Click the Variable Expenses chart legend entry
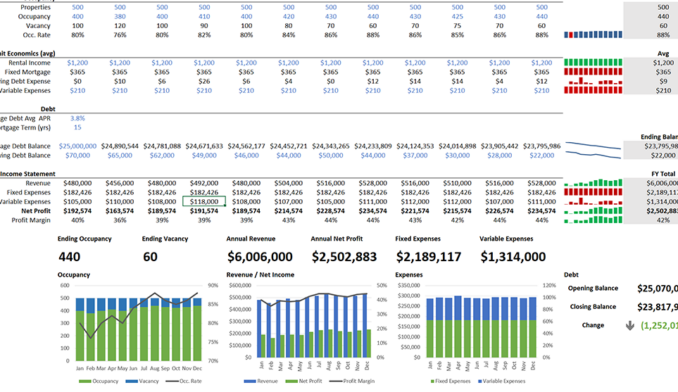This screenshot has height=392, width=678. 502,381
